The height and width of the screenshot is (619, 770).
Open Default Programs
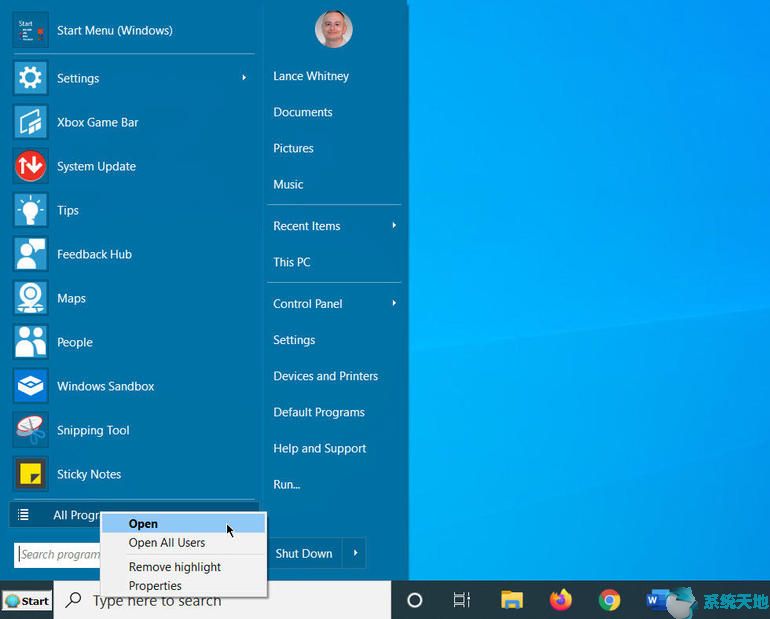[x=319, y=412]
